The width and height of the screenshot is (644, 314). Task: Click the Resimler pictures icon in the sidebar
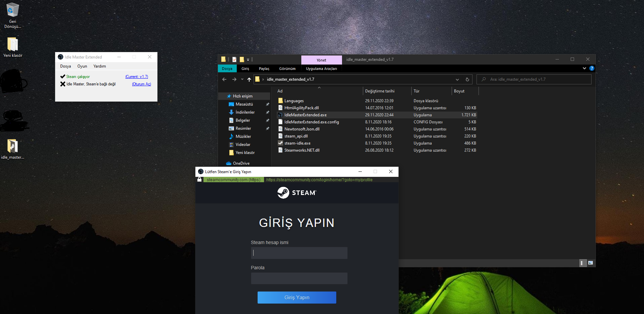231,128
